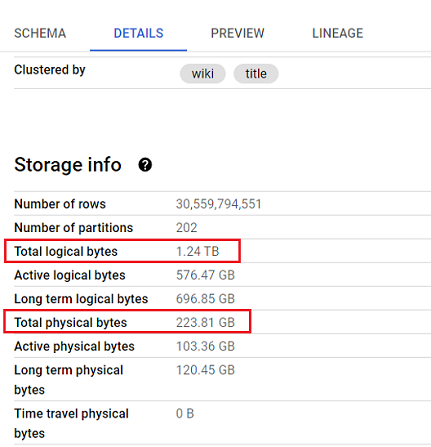431x447 pixels.
Task: Click the Clustered by label
Action: 50,70
